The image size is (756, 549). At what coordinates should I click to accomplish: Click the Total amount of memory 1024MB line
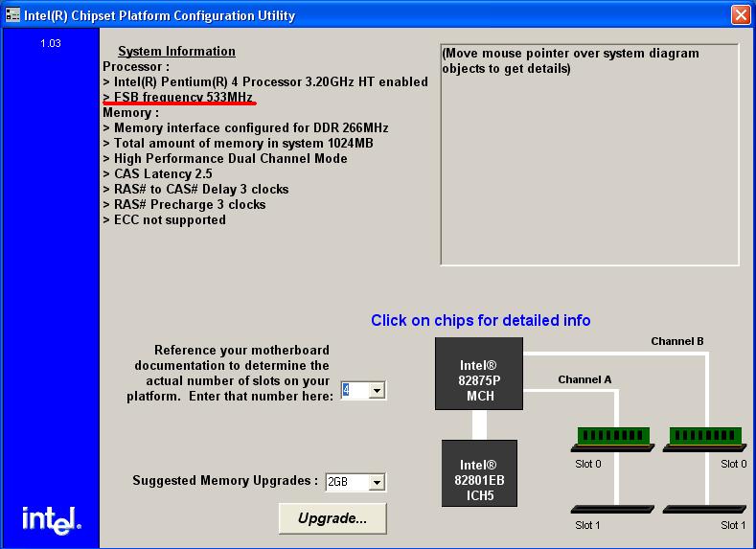[x=238, y=143]
